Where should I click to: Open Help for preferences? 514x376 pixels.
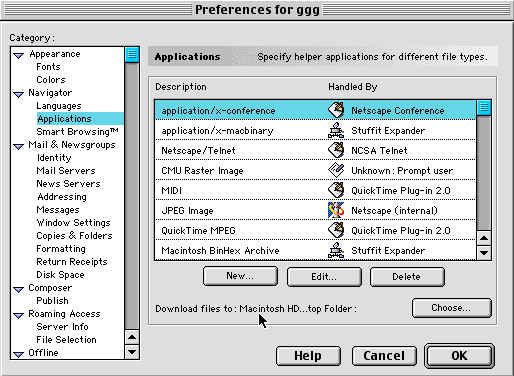click(308, 356)
